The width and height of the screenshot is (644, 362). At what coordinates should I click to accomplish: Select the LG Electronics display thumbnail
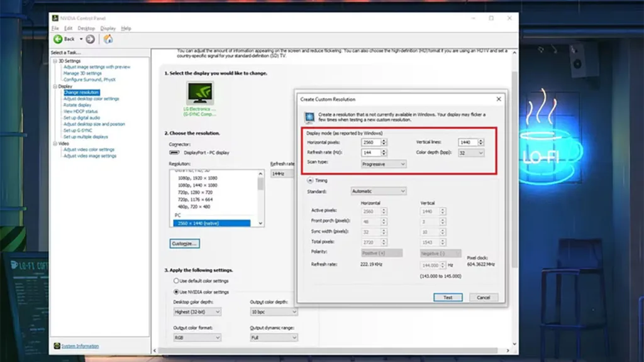pos(199,93)
